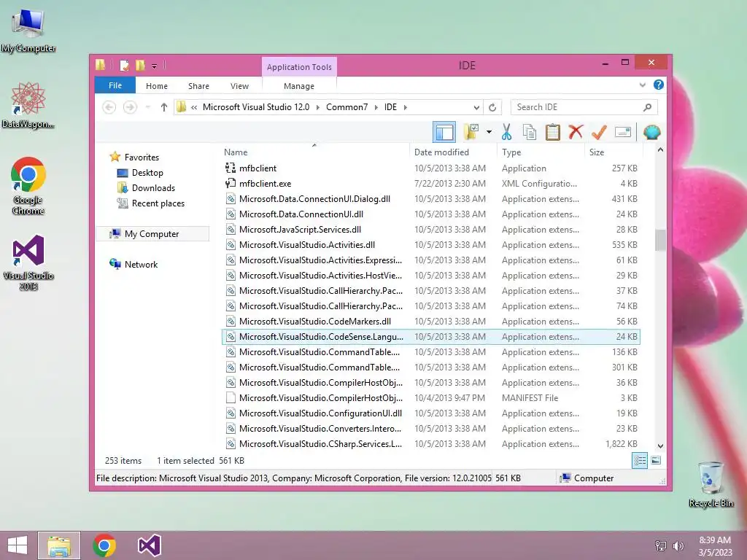Open the Customize Quick Access Toolbar dropdown
The height and width of the screenshot is (560, 747).
pos(155,66)
